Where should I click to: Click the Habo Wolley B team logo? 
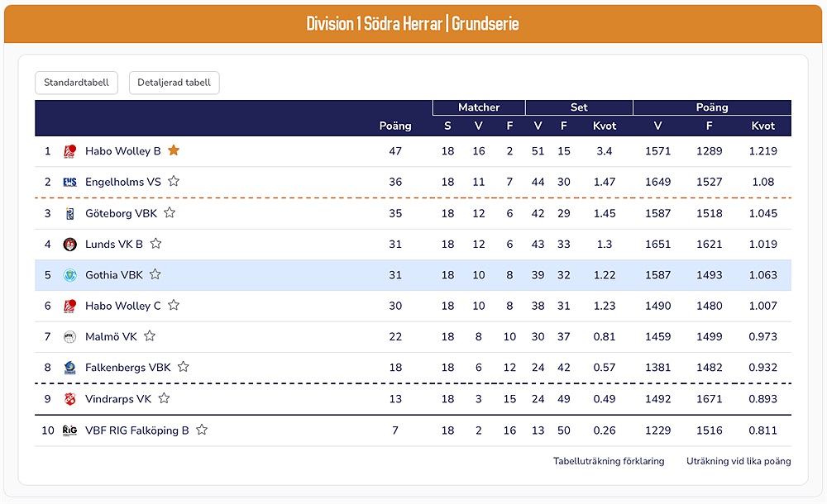70,151
